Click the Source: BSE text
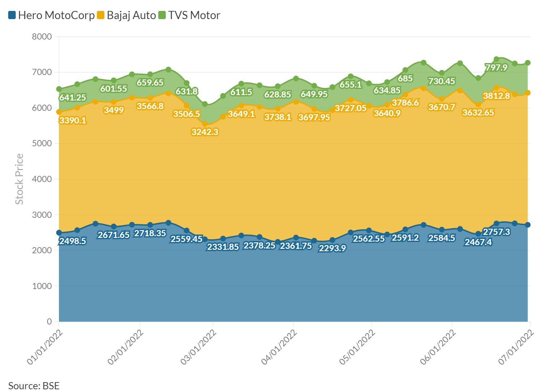 pos(34,386)
